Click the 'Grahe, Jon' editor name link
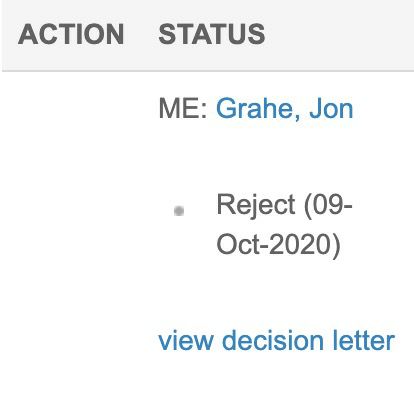Viewport: 414px width, 400px height. 285,109
